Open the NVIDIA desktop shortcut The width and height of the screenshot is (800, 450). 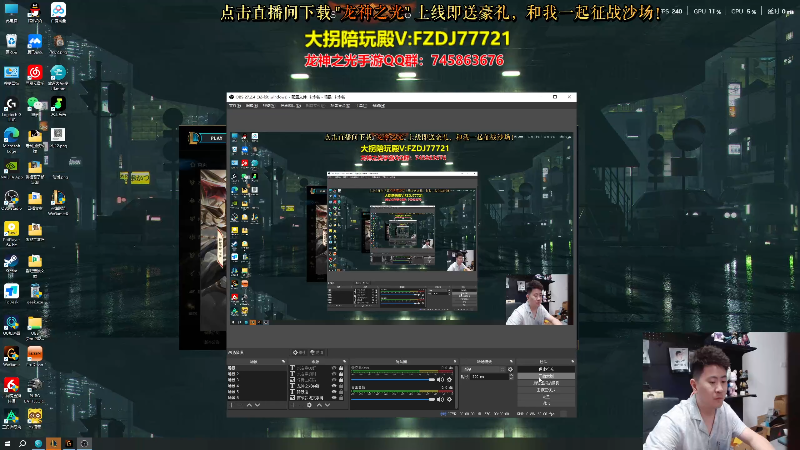coord(11,168)
